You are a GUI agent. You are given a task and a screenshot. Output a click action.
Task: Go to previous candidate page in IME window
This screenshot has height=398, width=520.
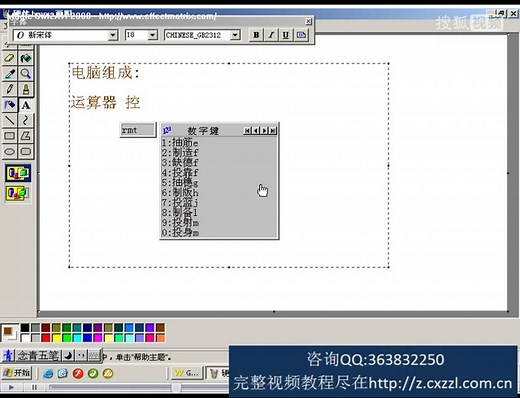(x=256, y=130)
